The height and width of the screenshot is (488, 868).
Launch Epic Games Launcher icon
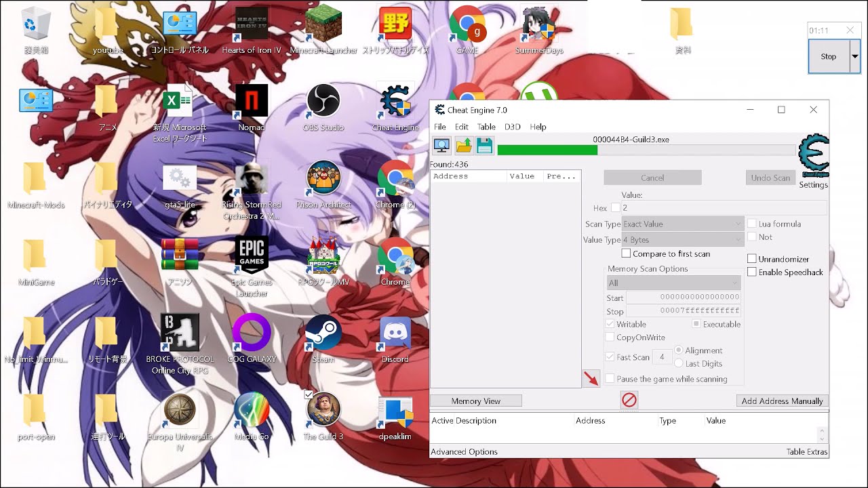(x=252, y=267)
